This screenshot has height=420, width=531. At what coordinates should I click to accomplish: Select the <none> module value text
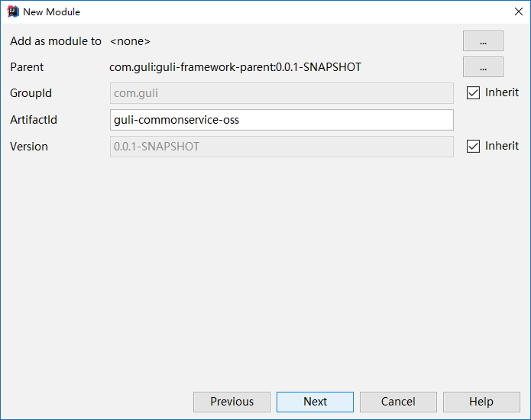pyautogui.click(x=130, y=41)
